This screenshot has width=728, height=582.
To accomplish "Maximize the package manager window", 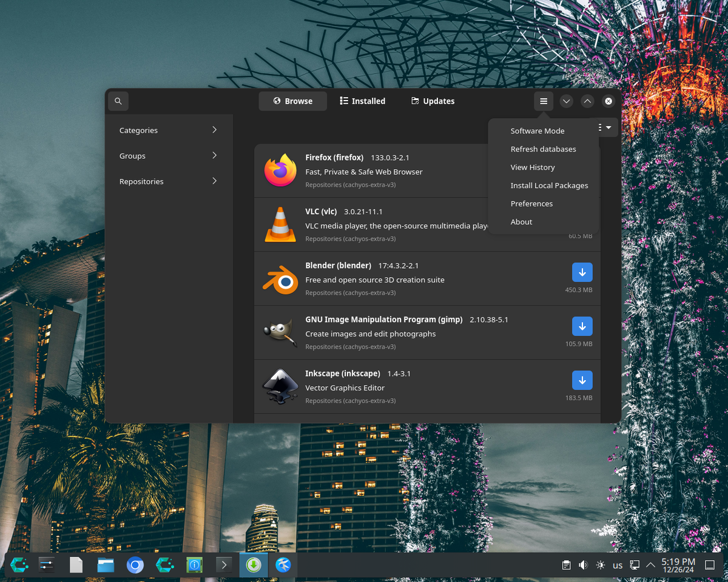I will pos(587,101).
